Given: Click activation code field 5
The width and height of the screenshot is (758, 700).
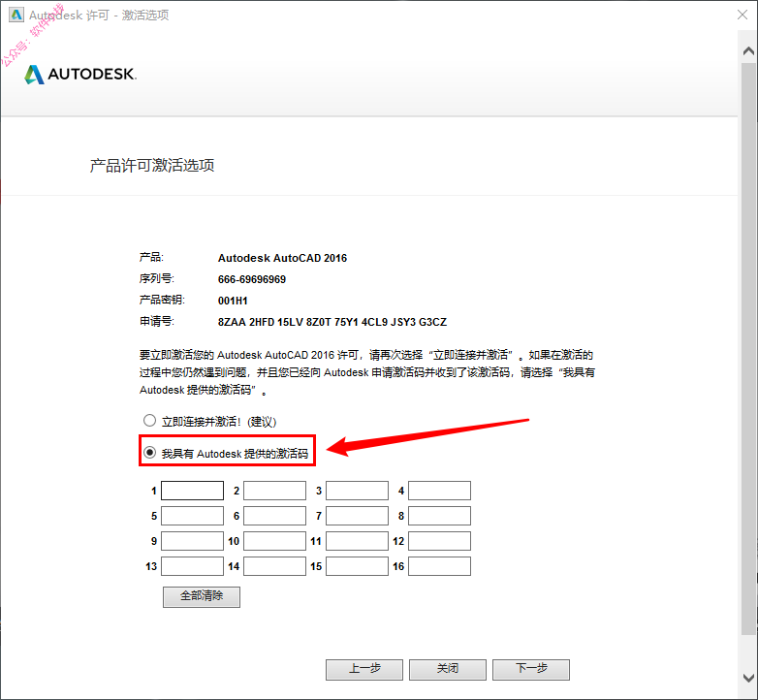Looking at the screenshot, I should click(x=192, y=516).
